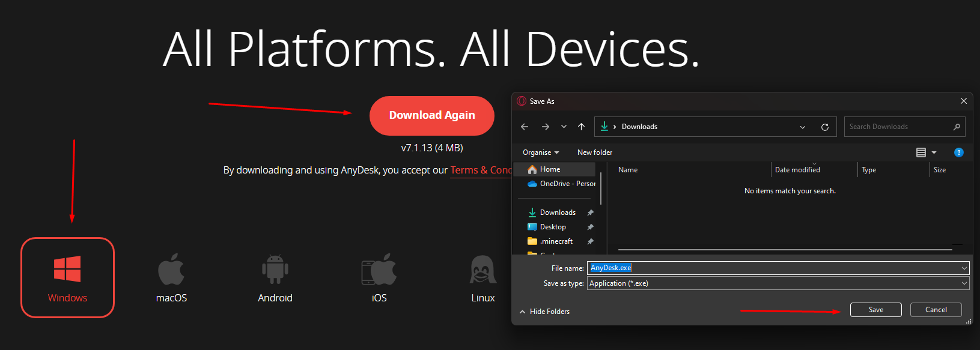Choose the macOS platform icon
Image resolution: width=980 pixels, height=350 pixels.
[x=171, y=270]
